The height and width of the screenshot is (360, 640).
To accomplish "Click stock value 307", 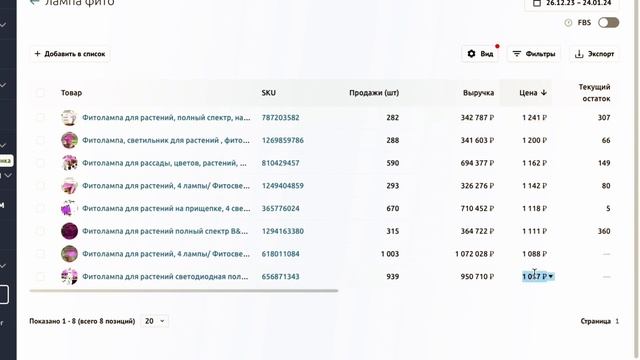I will (x=604, y=118).
